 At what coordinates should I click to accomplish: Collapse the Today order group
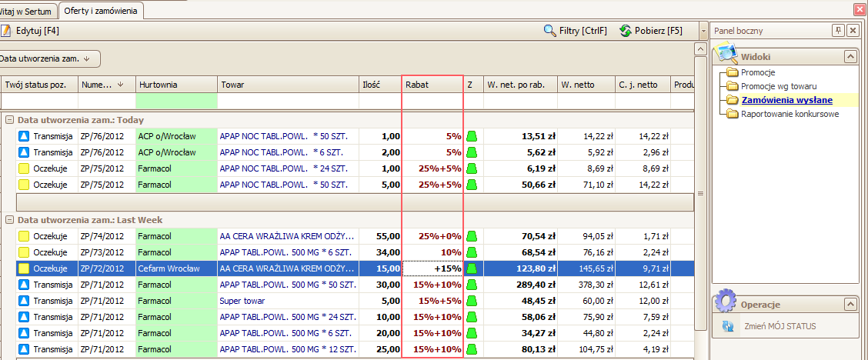8,120
